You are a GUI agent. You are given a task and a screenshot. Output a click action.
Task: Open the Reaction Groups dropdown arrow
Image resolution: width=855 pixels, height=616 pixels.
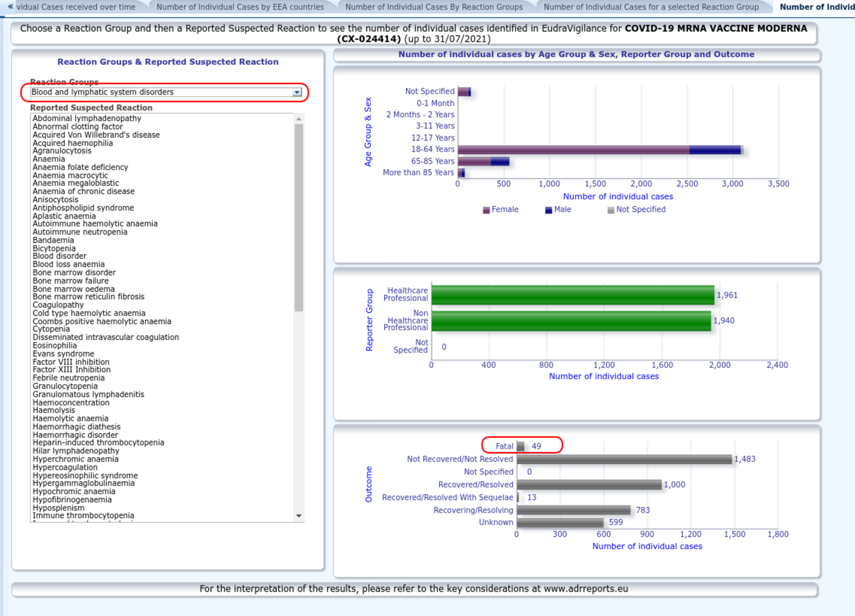click(x=297, y=92)
